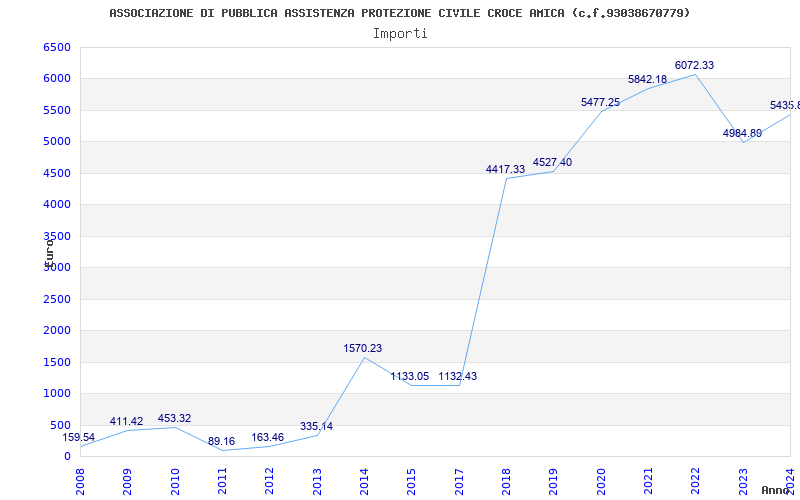
Task: Click the 89.16 data label
Action: (x=221, y=441)
